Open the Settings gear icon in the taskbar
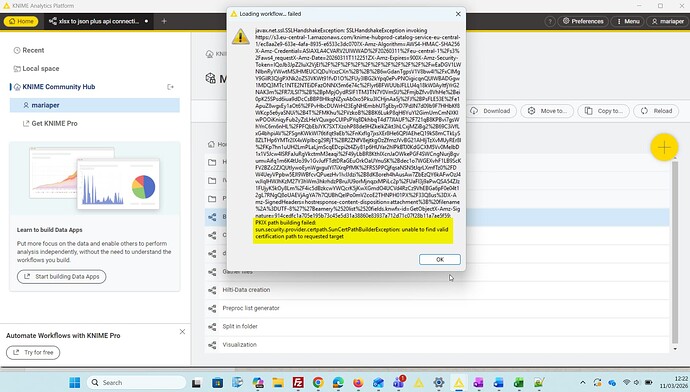 (438, 383)
